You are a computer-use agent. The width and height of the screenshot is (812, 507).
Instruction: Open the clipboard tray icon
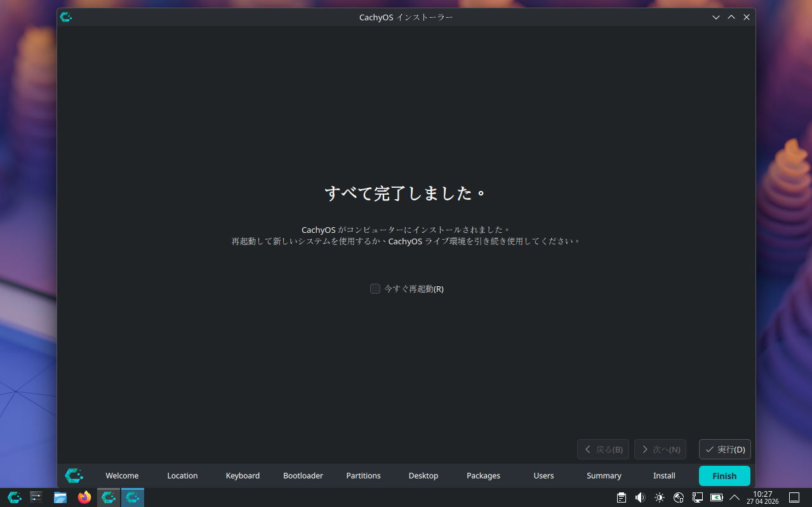[622, 497]
